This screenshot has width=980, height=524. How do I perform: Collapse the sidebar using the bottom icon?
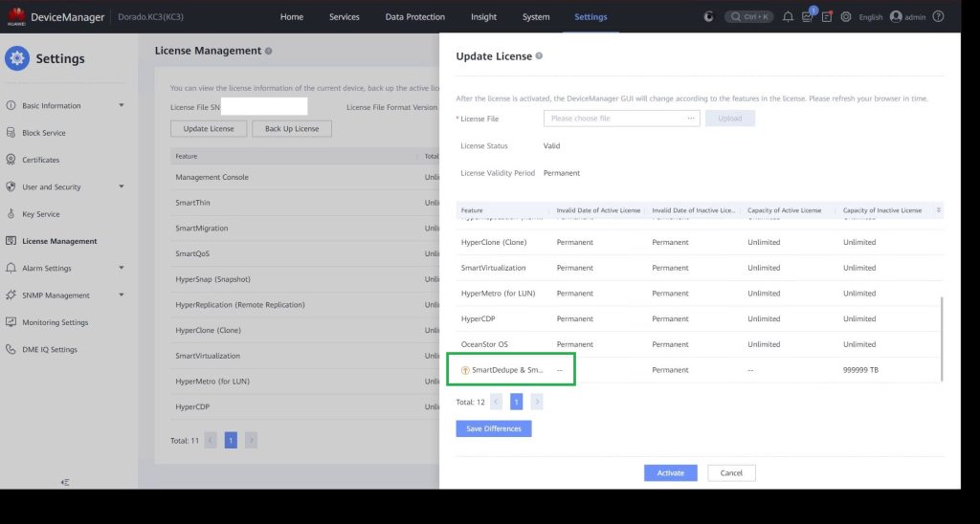(65, 482)
